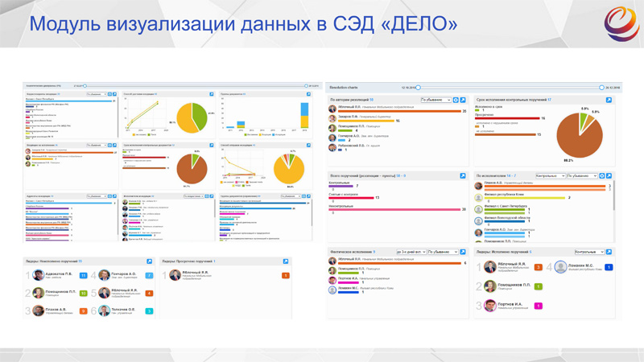This screenshot has width=644, height=362.
Task: Select orange bar with value 35 in 'По авторам резолюций'
Action: [x=399, y=111]
